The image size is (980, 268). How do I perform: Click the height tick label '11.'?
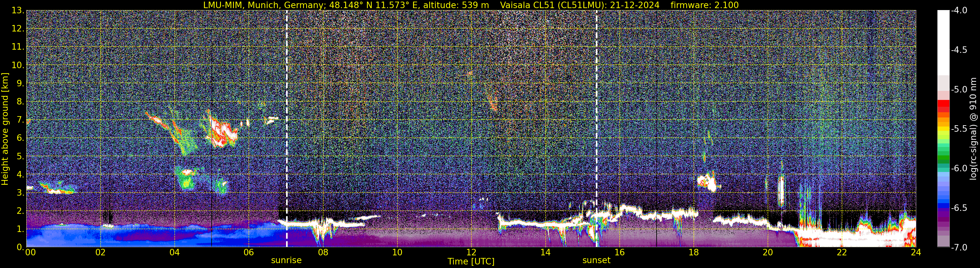click(18, 47)
